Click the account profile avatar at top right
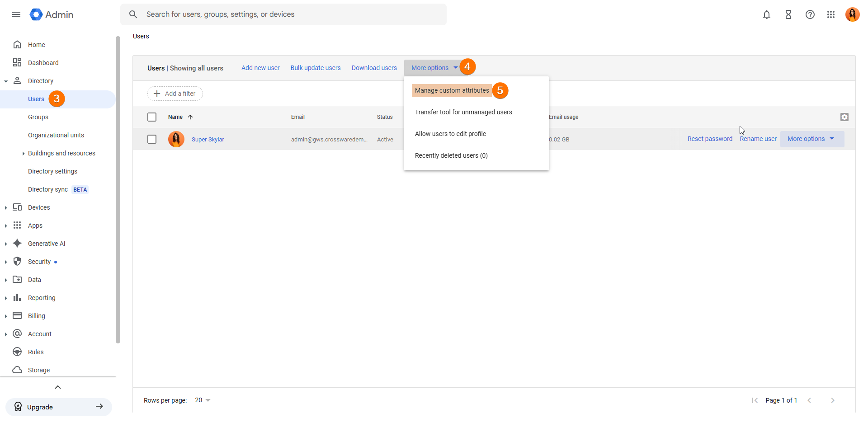Viewport: 868px width, 427px height. [x=852, y=14]
